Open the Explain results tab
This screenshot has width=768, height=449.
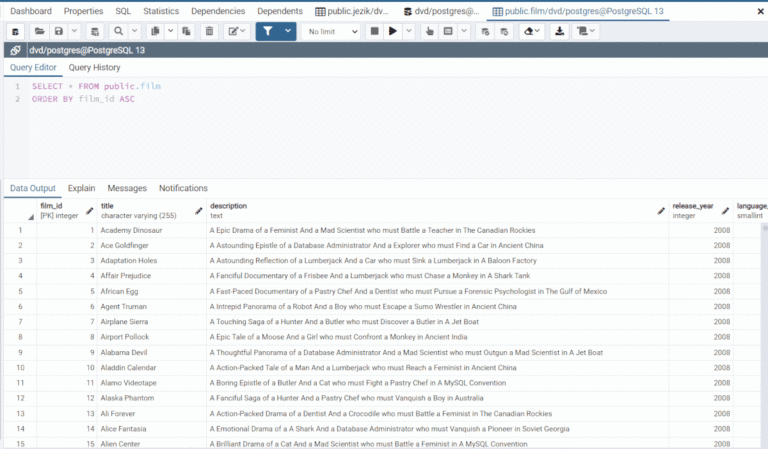(x=81, y=188)
